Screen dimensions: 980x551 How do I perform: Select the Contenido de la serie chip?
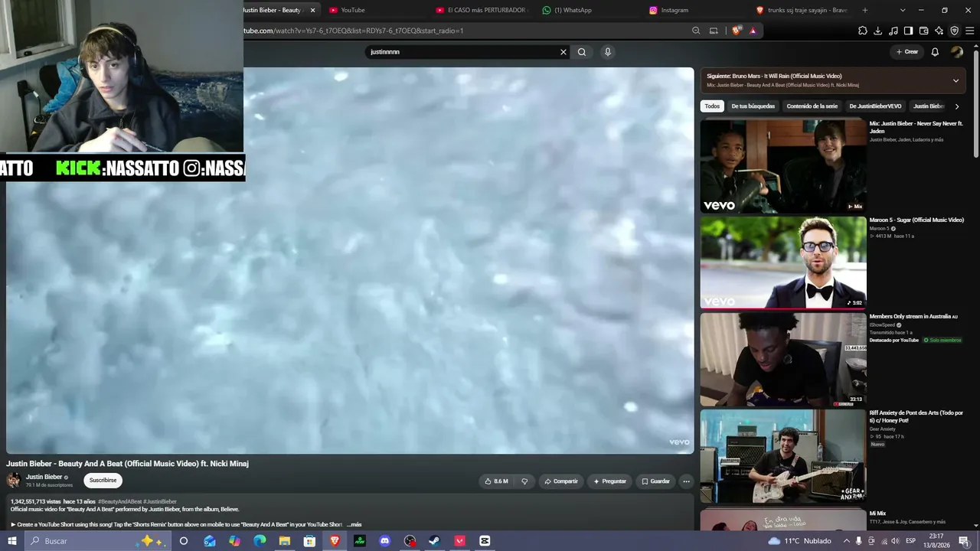click(812, 106)
